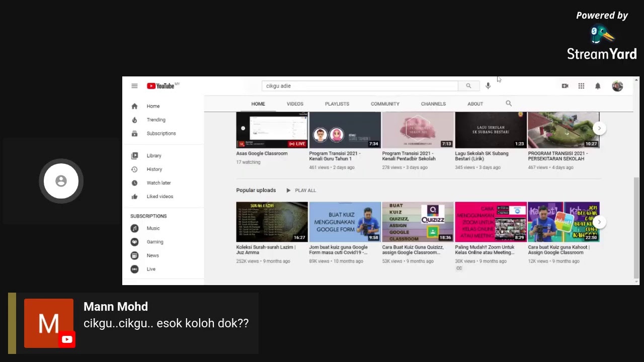The width and height of the screenshot is (644, 362).
Task: Click the Live subscription icon
Action: [x=134, y=269]
